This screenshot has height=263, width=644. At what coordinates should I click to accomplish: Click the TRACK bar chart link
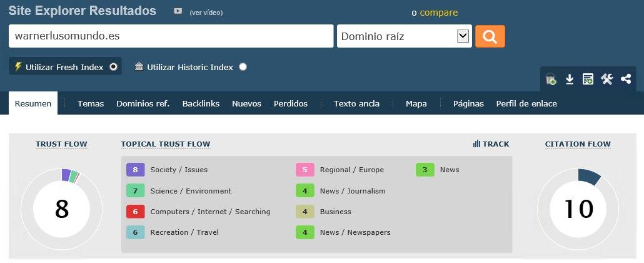pos(491,144)
